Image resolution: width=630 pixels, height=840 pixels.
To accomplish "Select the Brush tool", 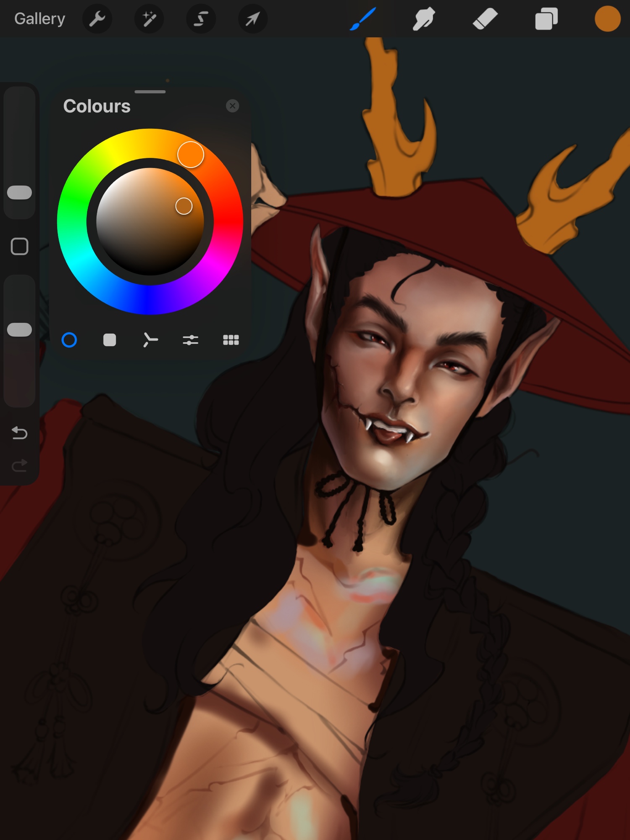I will click(x=363, y=19).
